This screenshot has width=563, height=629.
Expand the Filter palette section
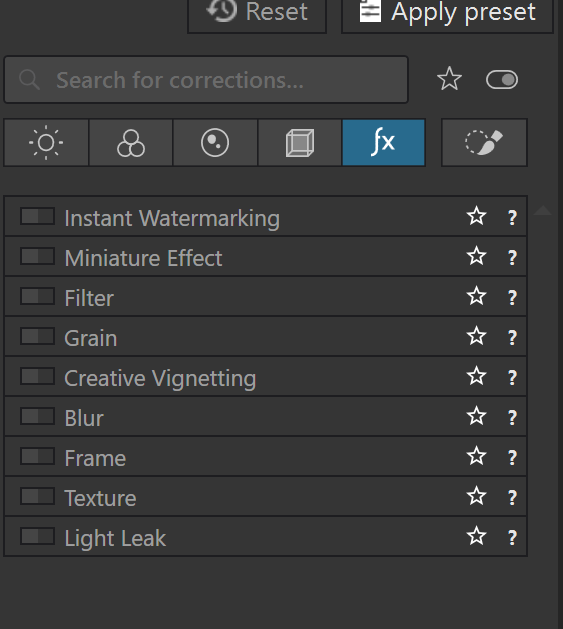coord(265,296)
